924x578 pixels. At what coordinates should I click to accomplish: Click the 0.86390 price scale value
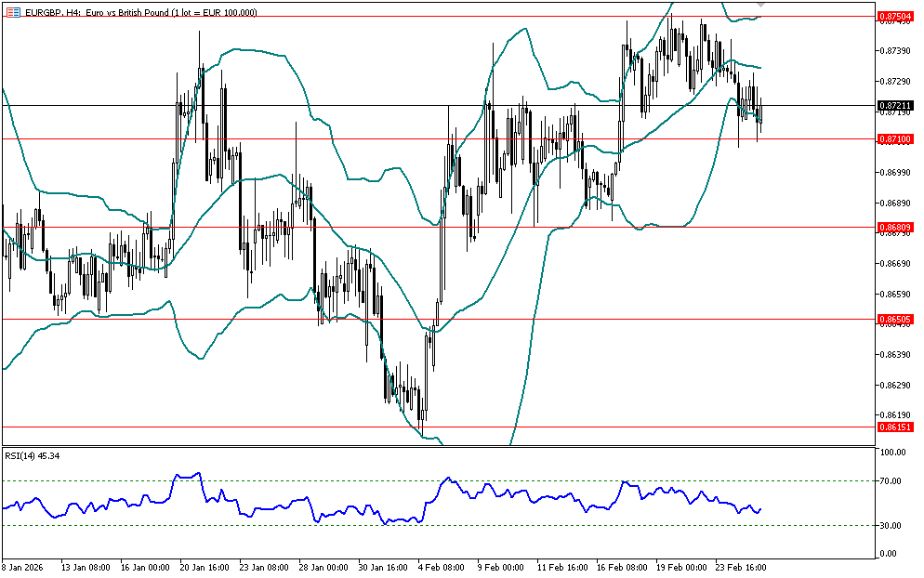tap(893, 355)
